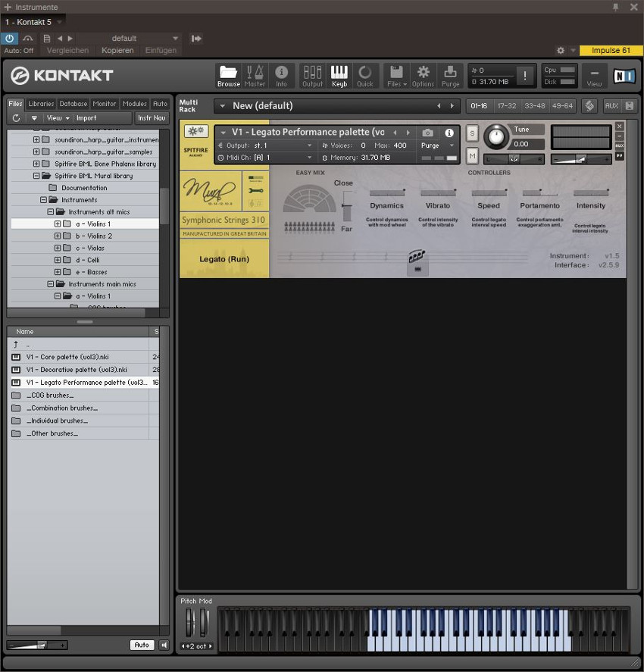Viewport: 644px width, 672px height.
Task: Refresh the file browser
Action: click(x=16, y=118)
